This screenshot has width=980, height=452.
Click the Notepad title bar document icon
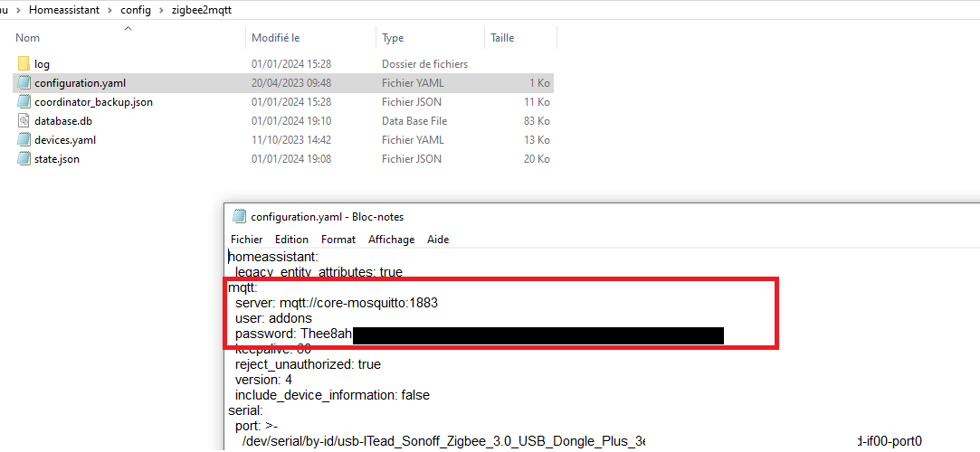(x=239, y=217)
